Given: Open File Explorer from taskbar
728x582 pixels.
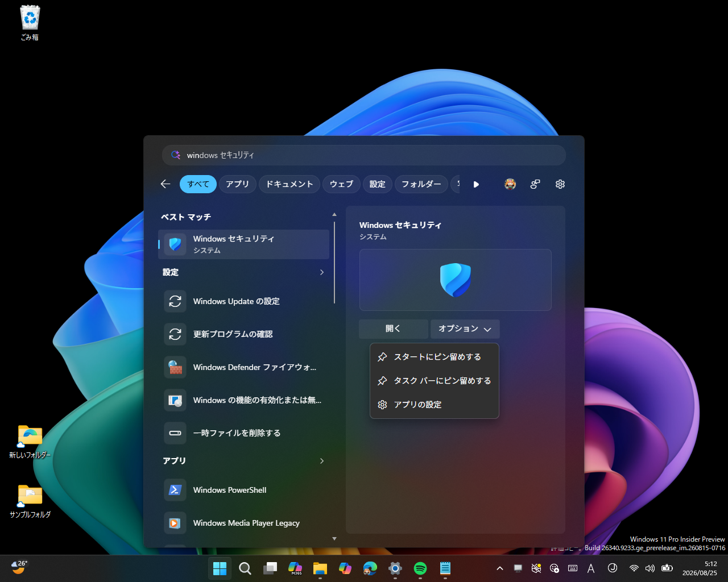Looking at the screenshot, I should (x=320, y=568).
